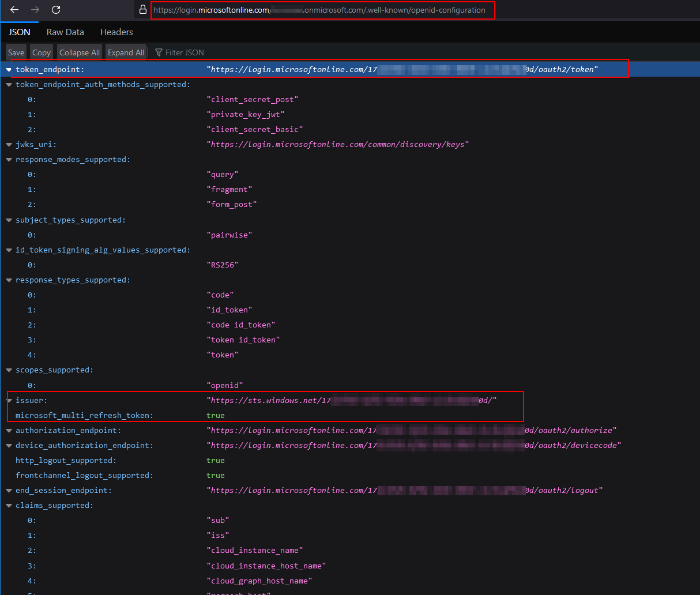Collapse the claims_supported list
This screenshot has height=595, width=700.
(9, 506)
